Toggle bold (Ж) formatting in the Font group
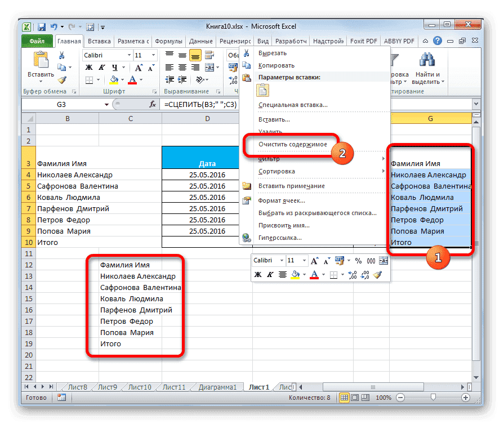This screenshot has width=504, height=424. 89,68
